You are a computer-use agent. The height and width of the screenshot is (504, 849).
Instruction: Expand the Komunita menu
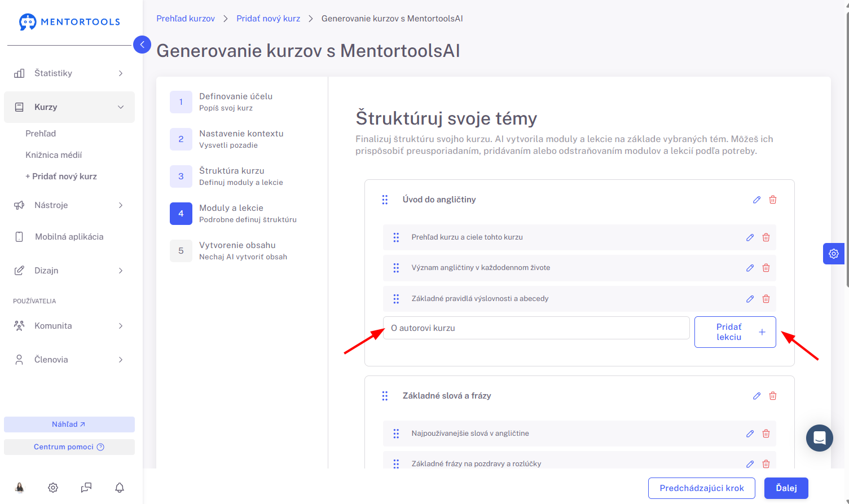(x=69, y=326)
